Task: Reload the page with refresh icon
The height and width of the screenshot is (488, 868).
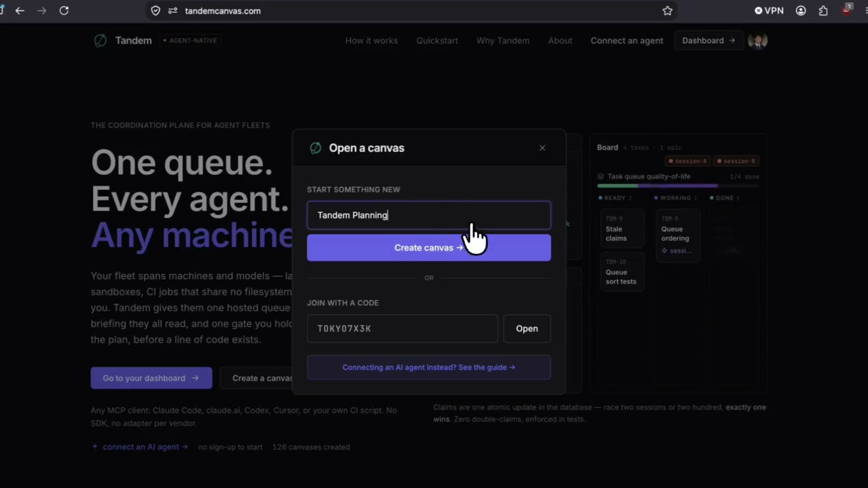Action: coord(64,11)
